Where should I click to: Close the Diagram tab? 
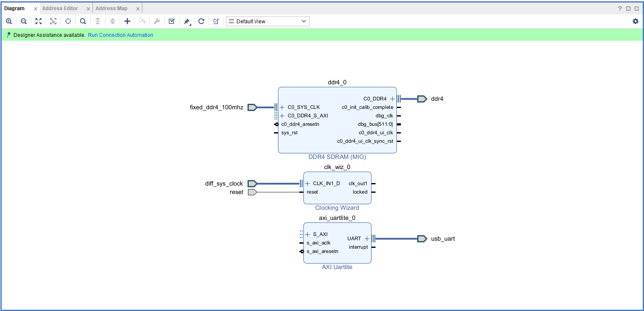[x=36, y=9]
